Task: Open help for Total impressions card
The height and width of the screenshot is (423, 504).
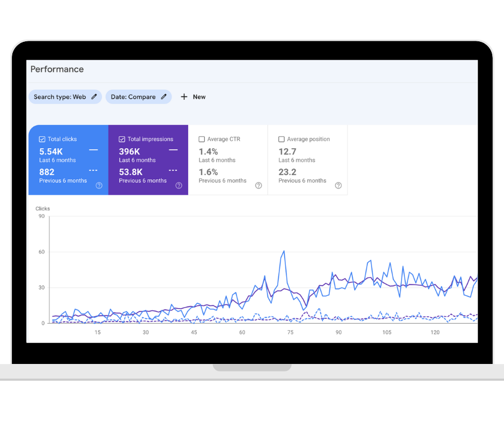Action: point(179,185)
